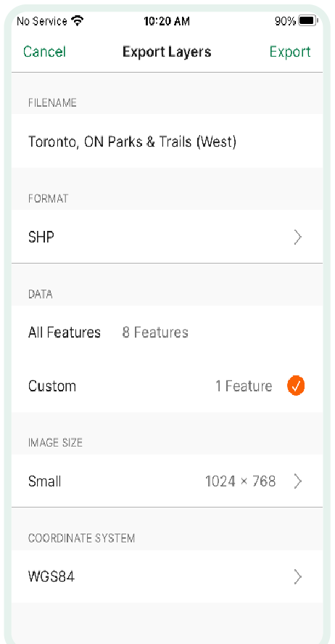Tap the chevron arrow beside SHP
Viewport: 335px width, 644px height.
(298, 237)
